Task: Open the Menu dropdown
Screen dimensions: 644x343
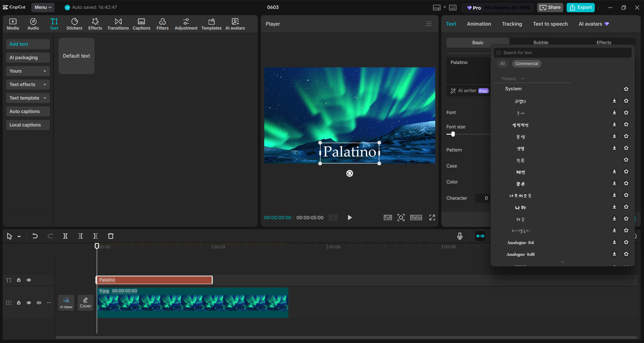Action: coord(43,7)
